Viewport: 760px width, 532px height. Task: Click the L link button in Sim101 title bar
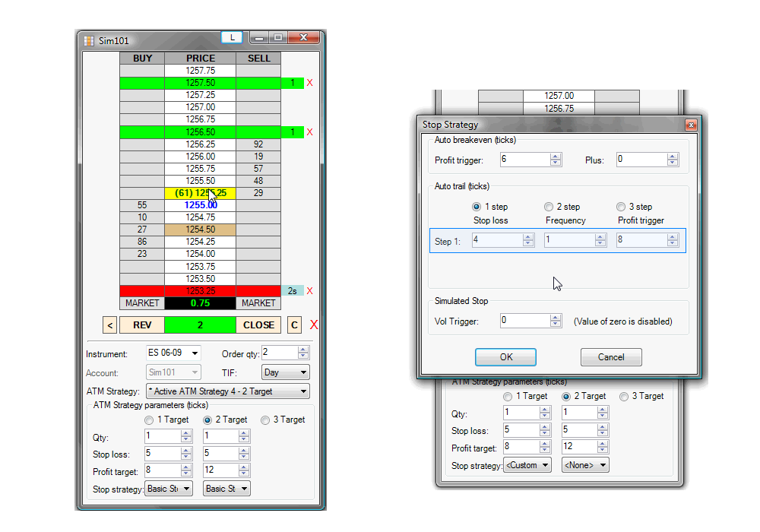pos(232,37)
